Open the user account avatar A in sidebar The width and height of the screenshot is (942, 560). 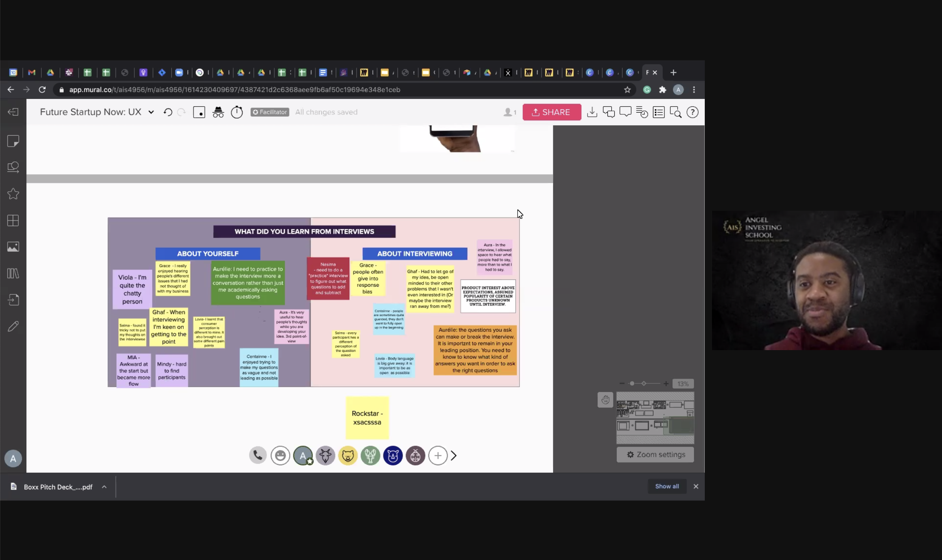(13, 458)
